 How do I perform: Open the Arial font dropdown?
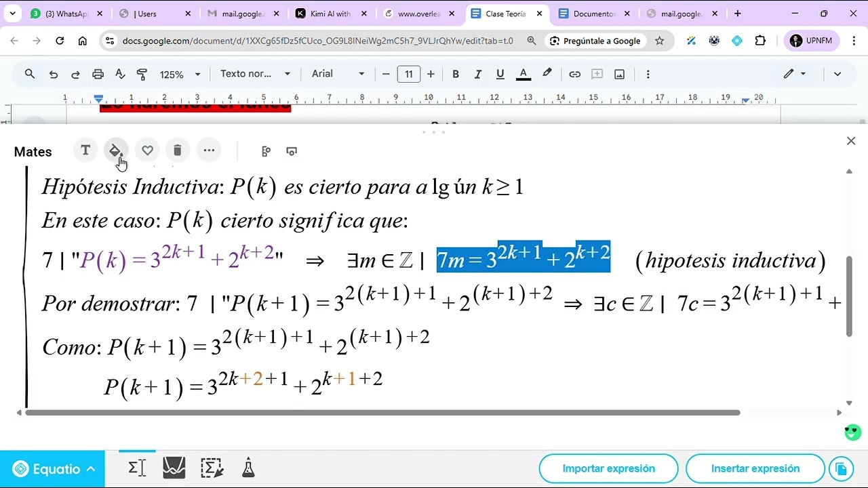pos(338,74)
